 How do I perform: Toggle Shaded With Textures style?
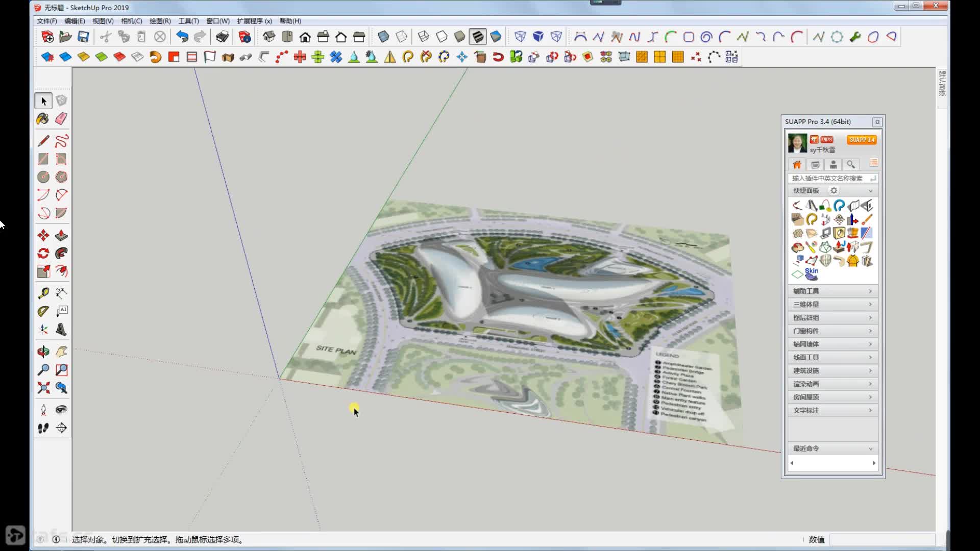(478, 37)
